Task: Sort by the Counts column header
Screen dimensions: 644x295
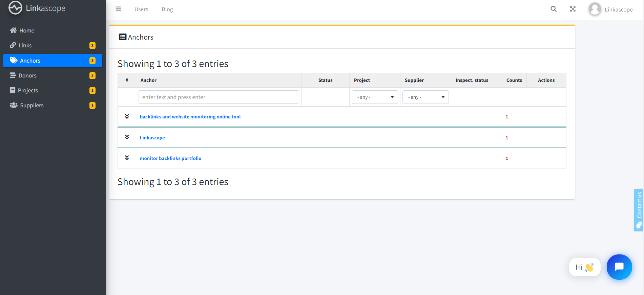Action: (514, 80)
